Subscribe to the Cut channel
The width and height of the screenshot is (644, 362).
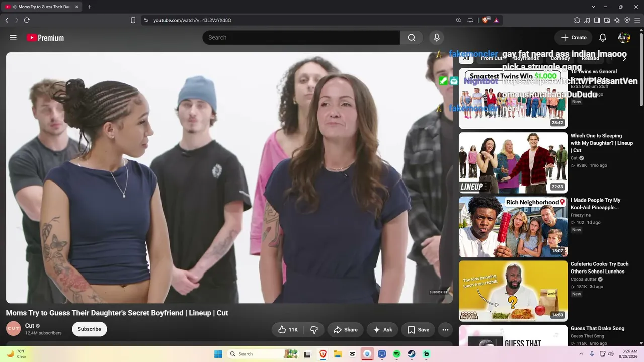(90, 329)
